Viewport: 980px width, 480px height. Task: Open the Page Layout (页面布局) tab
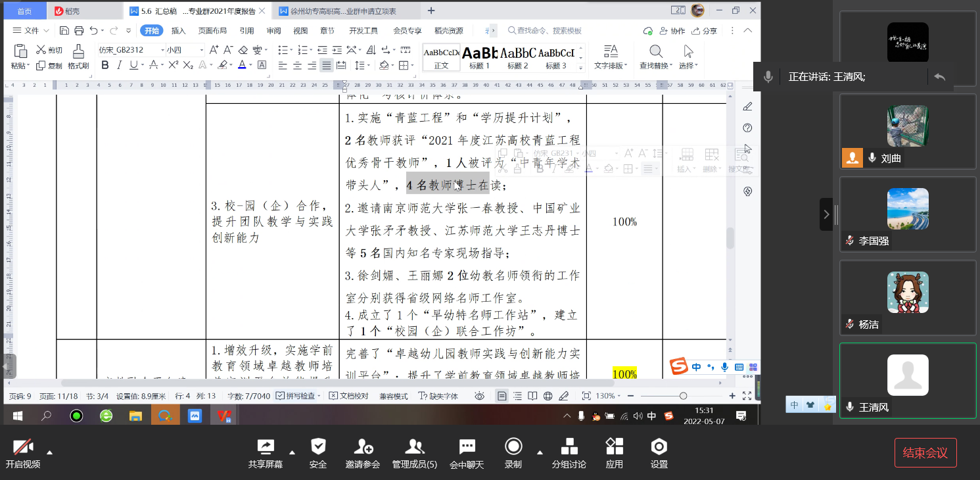coord(212,30)
